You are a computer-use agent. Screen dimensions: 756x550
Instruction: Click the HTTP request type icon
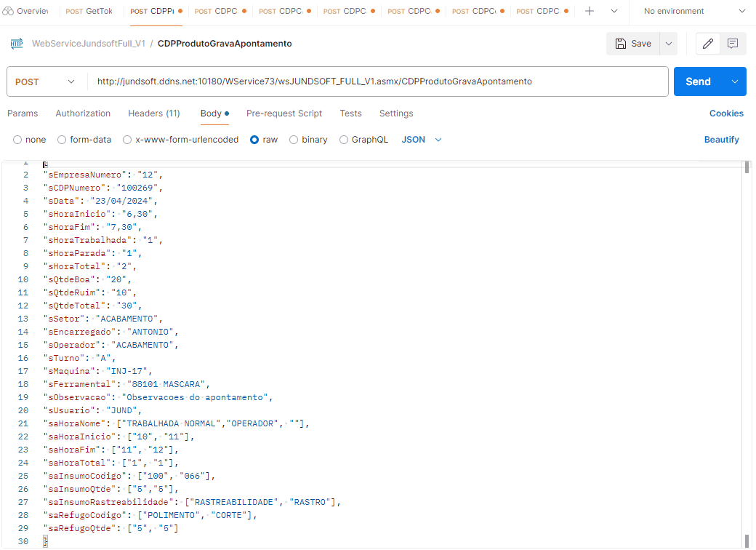[x=17, y=44]
